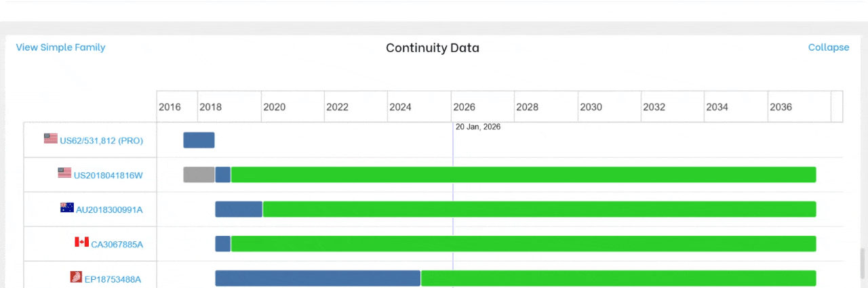Click the US flag icon beside US62/531,812
868x288 pixels.
51,138
